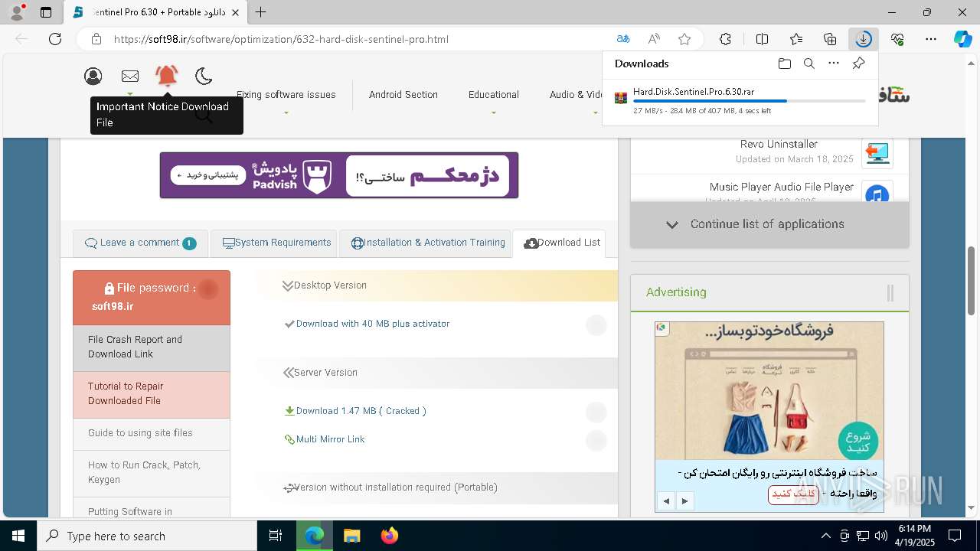Open the Collections icon

pyautogui.click(x=830, y=39)
